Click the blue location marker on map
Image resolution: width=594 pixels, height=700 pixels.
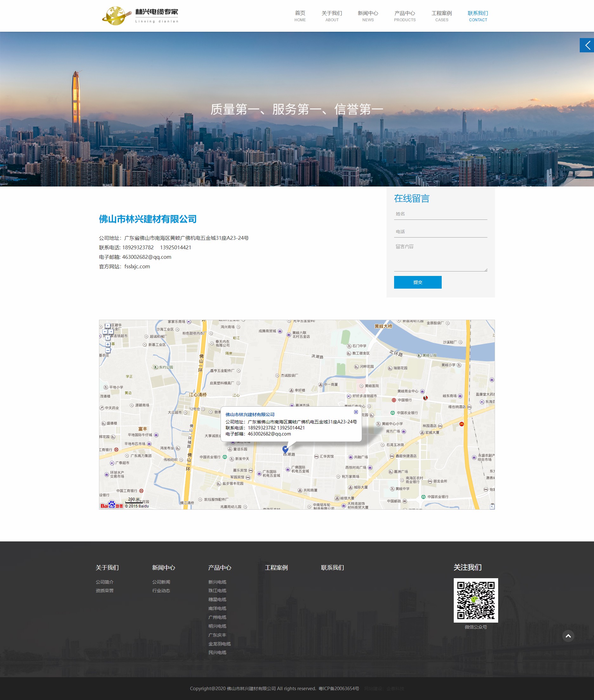(x=285, y=448)
